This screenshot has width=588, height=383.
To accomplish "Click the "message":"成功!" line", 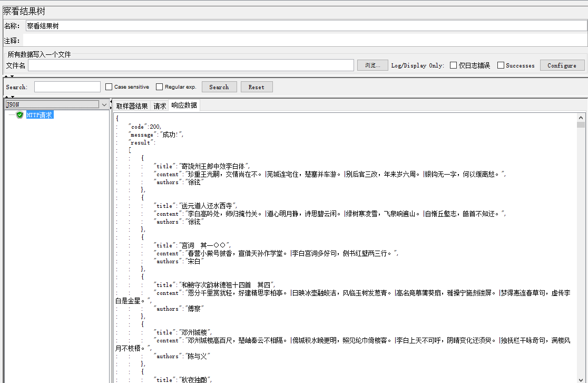I will click(x=155, y=135).
